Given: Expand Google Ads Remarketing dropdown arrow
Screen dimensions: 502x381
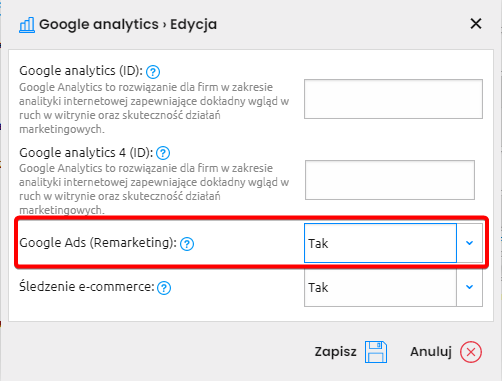Looking at the screenshot, I should click(470, 243).
